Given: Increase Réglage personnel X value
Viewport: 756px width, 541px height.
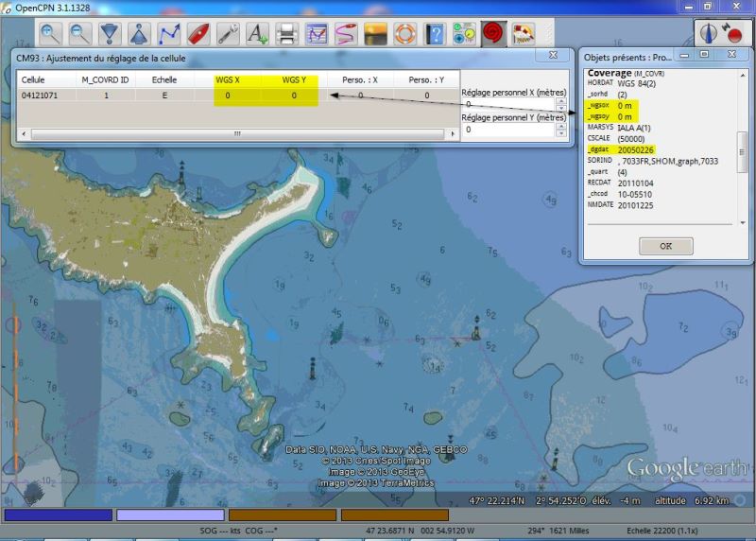Looking at the screenshot, I should point(560,101).
